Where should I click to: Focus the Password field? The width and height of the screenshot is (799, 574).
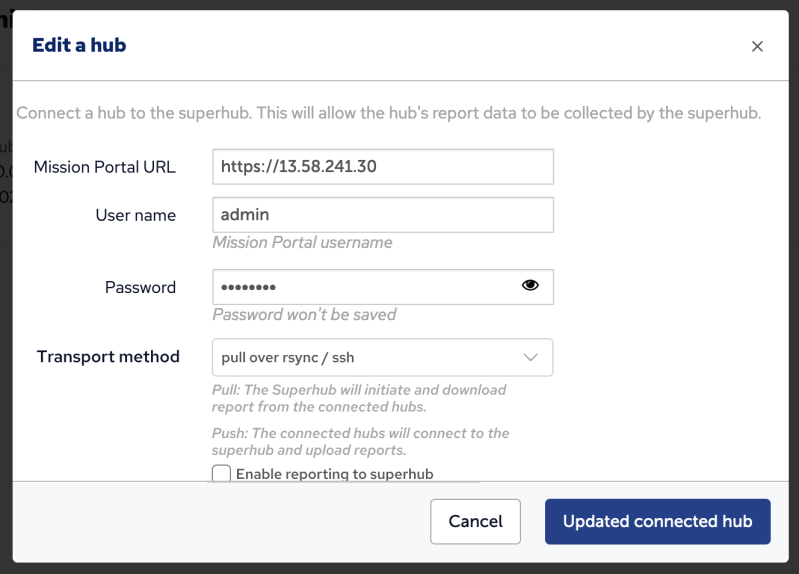[x=383, y=287]
